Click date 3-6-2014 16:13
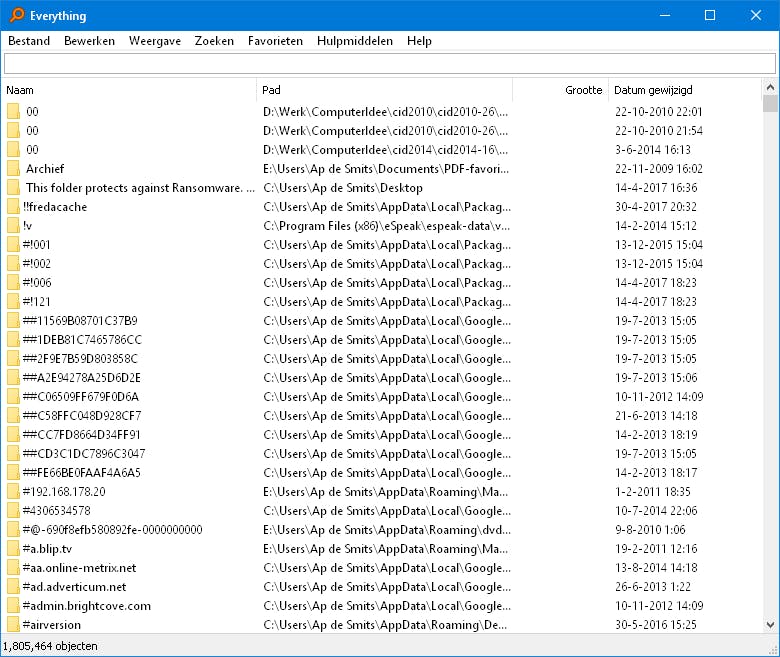Image resolution: width=780 pixels, height=657 pixels. click(x=653, y=149)
